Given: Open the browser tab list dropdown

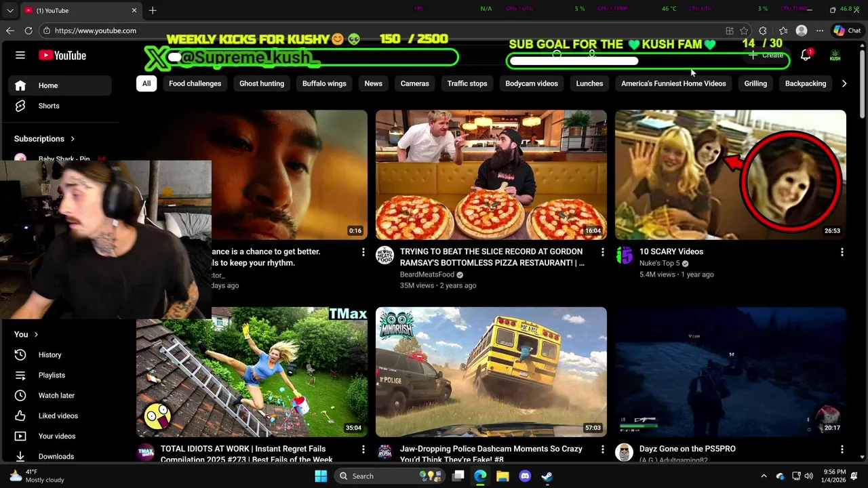Looking at the screenshot, I should click(x=9, y=10).
